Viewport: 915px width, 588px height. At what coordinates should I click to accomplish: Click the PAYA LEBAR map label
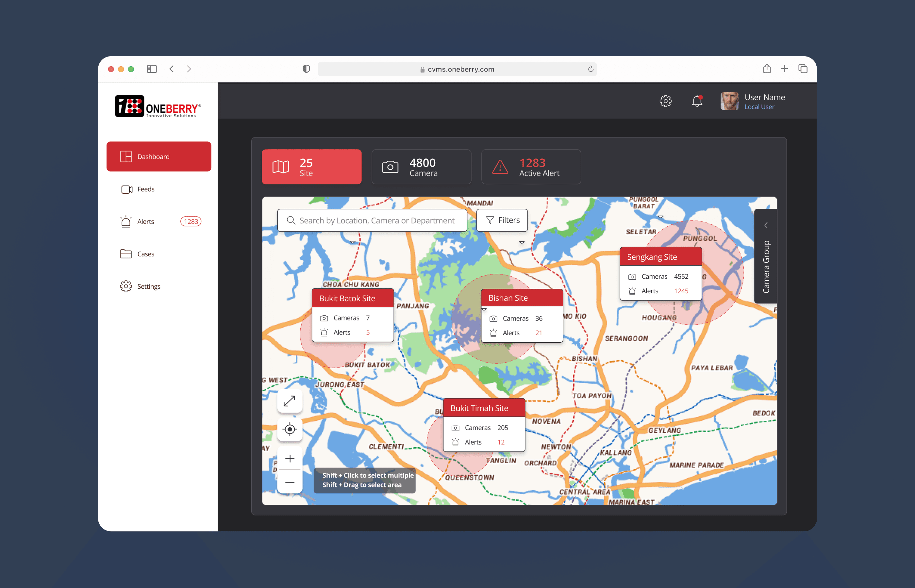tap(712, 368)
